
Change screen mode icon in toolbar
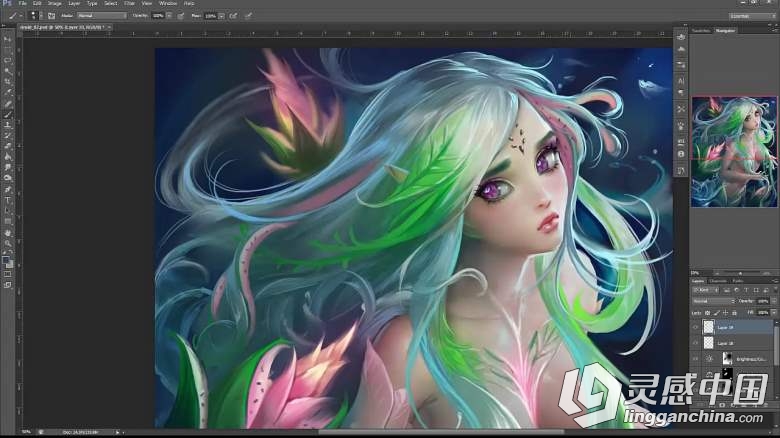click(x=7, y=285)
